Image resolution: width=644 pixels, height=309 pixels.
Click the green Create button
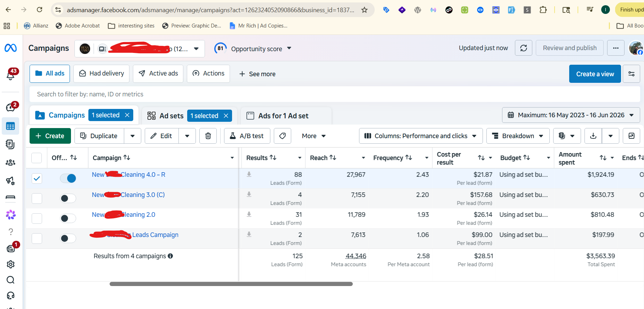pyautogui.click(x=50, y=136)
